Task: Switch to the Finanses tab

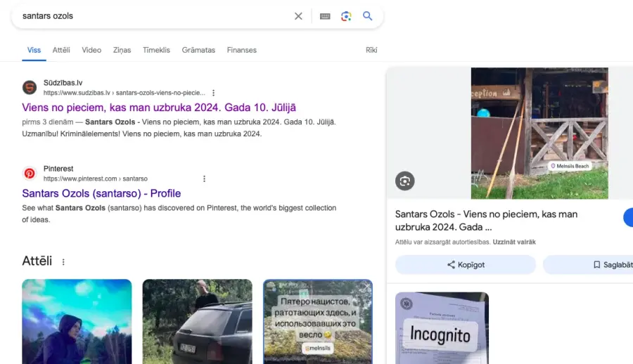Action: pos(242,50)
